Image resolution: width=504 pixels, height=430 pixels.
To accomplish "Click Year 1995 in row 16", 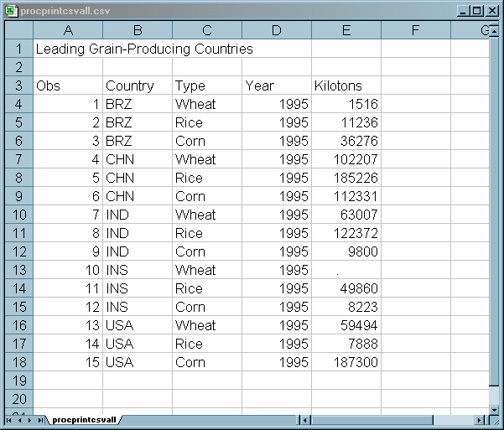I will pyautogui.click(x=277, y=325).
